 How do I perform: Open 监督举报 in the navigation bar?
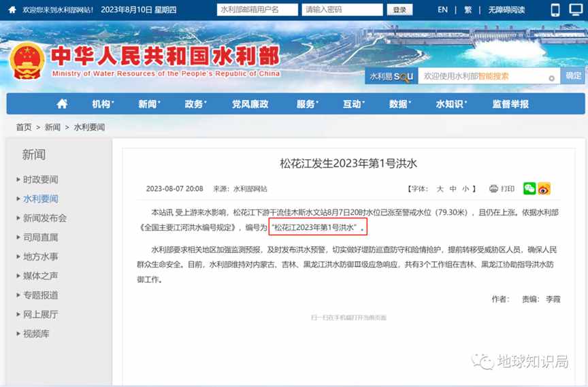[x=510, y=104]
